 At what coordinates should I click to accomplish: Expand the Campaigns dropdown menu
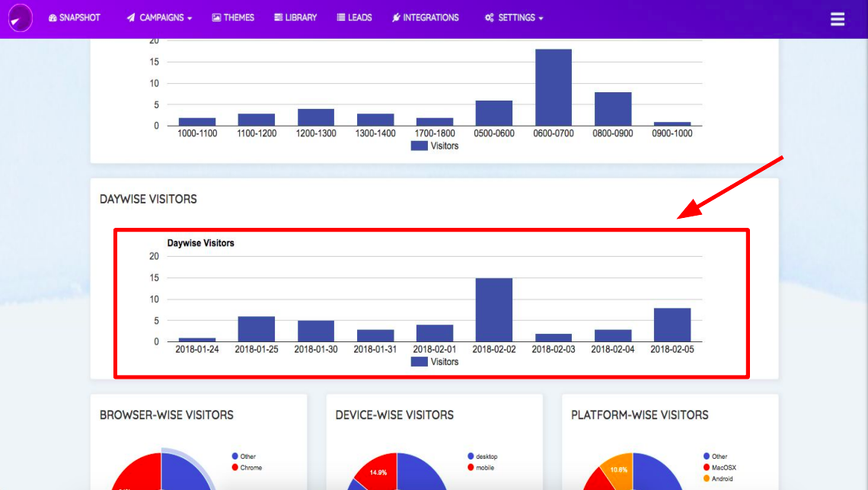159,18
